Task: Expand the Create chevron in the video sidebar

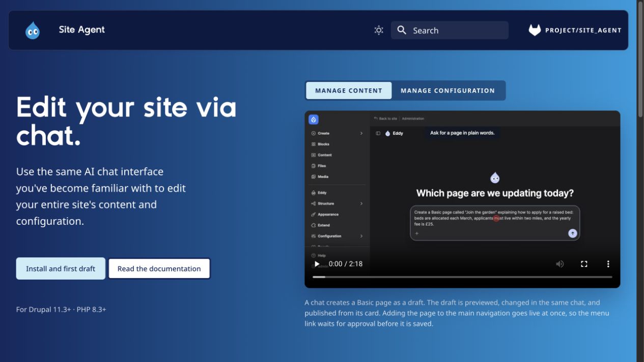Action: click(361, 133)
